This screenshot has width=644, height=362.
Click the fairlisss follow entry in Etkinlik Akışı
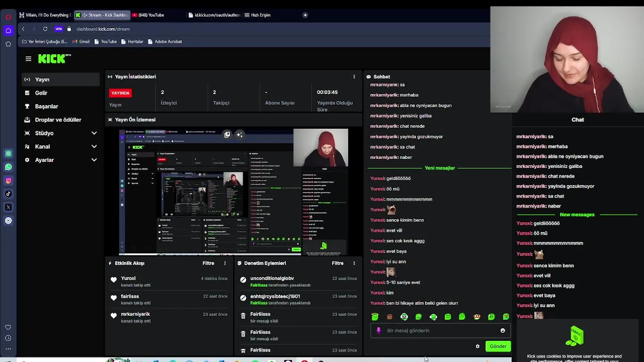[x=169, y=300]
